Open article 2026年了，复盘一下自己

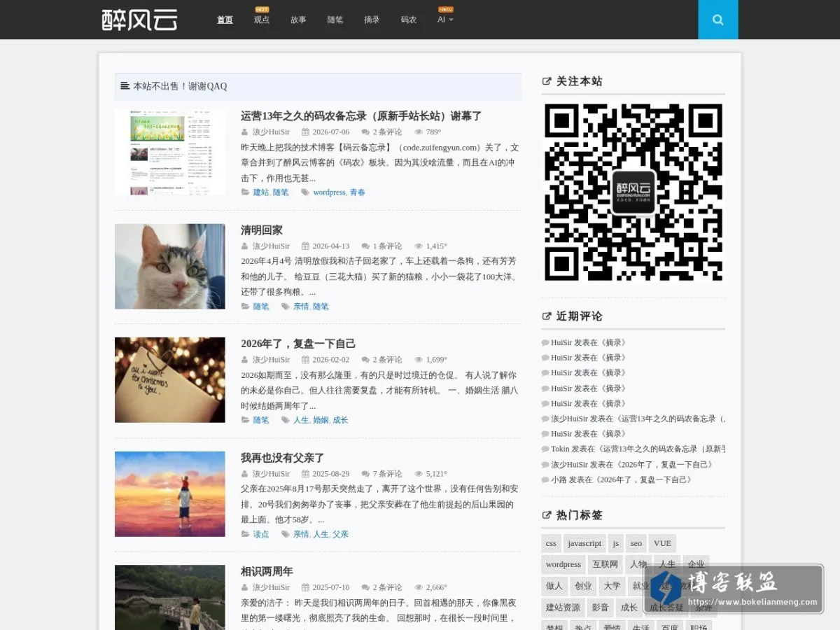(298, 344)
